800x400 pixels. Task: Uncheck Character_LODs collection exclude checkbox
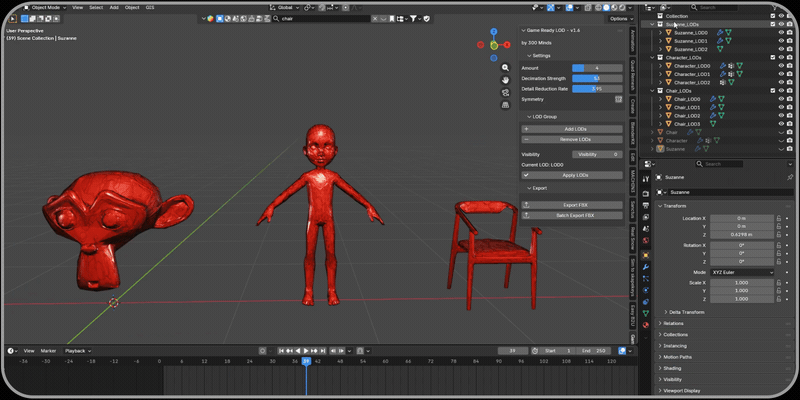tap(773, 58)
